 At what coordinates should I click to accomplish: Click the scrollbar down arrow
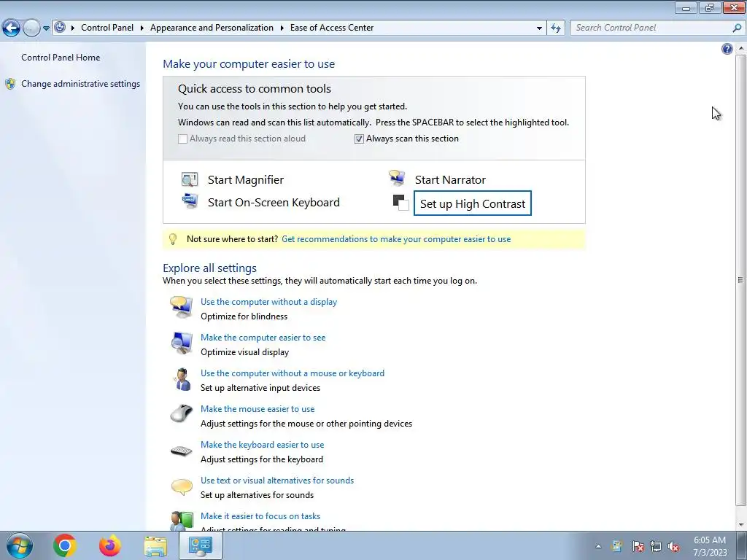(x=741, y=525)
